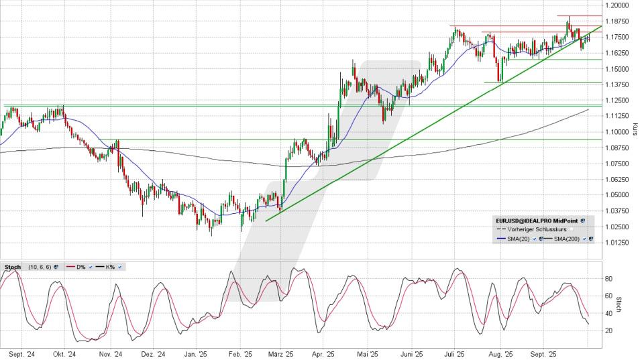
Task: Enable the Vorheriger Schlusskurs checkbox
Action: pyautogui.click(x=572, y=229)
